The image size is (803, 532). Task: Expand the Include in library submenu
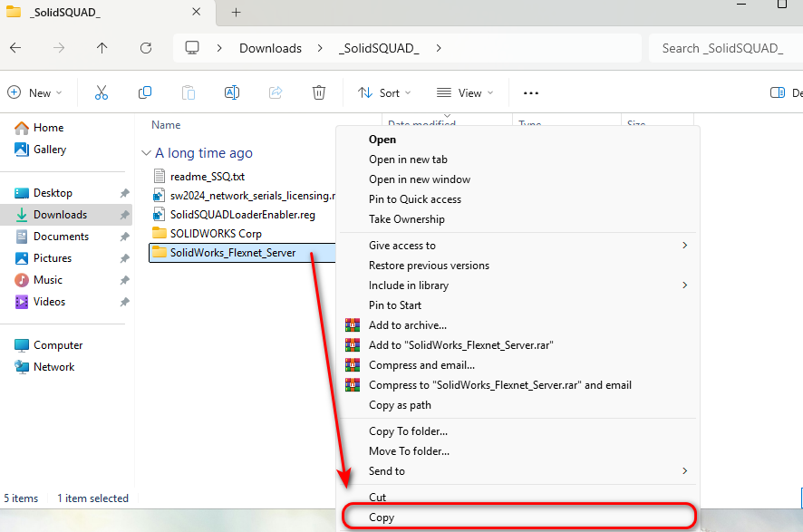click(x=684, y=285)
